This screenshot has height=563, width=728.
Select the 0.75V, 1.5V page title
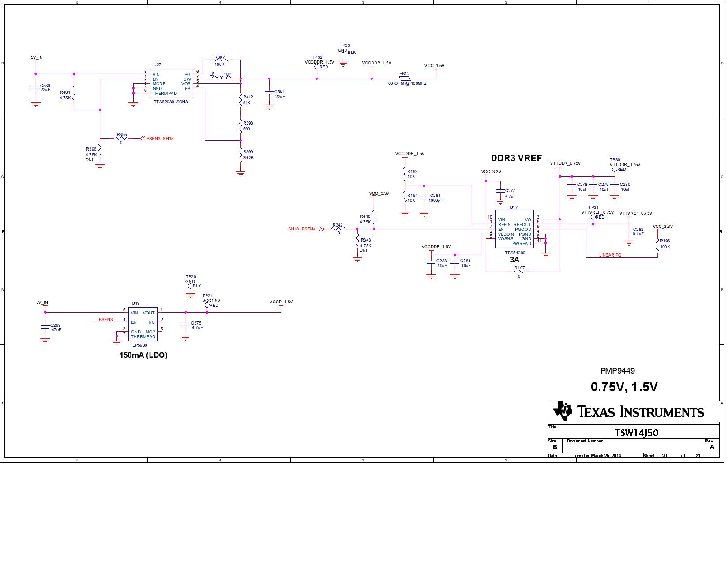point(624,386)
